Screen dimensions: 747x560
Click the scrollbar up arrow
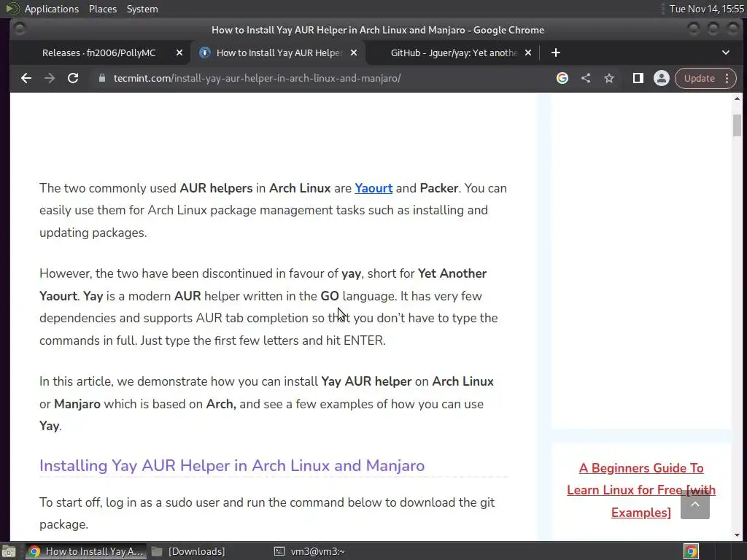(x=737, y=98)
